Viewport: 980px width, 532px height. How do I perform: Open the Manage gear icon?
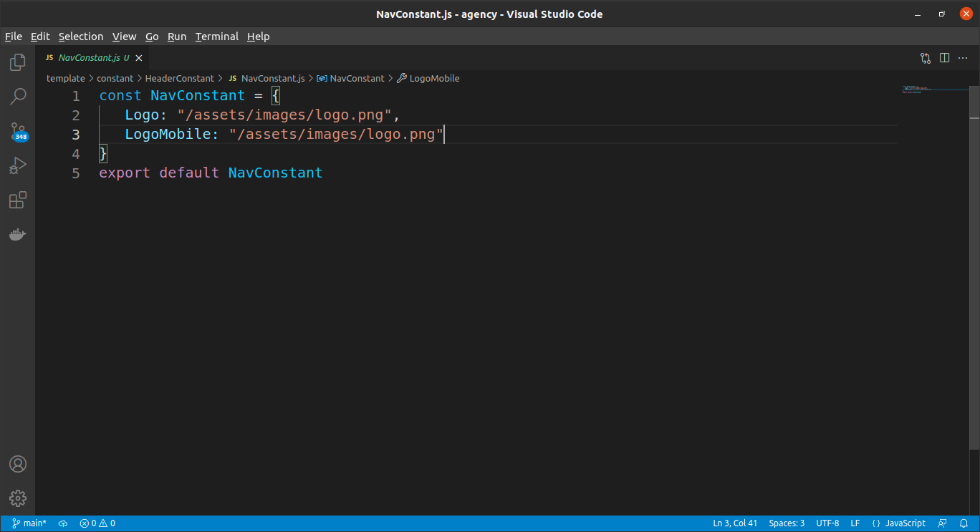click(18, 498)
